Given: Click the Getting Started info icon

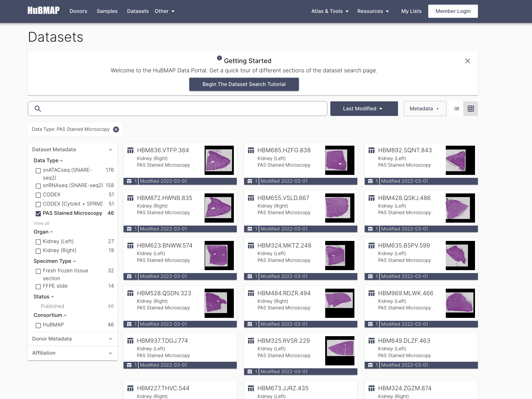Looking at the screenshot, I should (219, 58).
